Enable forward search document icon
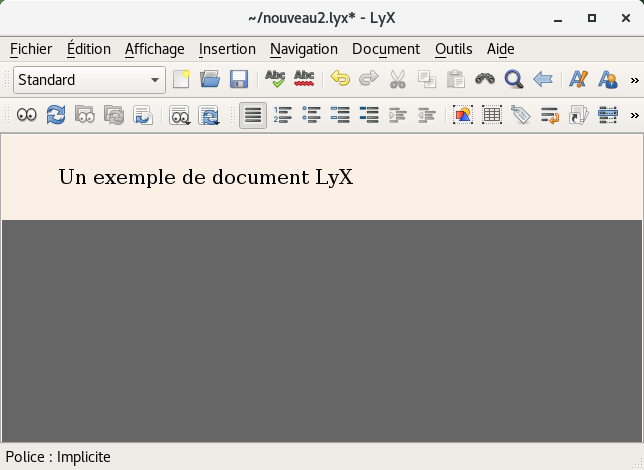This screenshot has height=470, width=644. [143, 115]
